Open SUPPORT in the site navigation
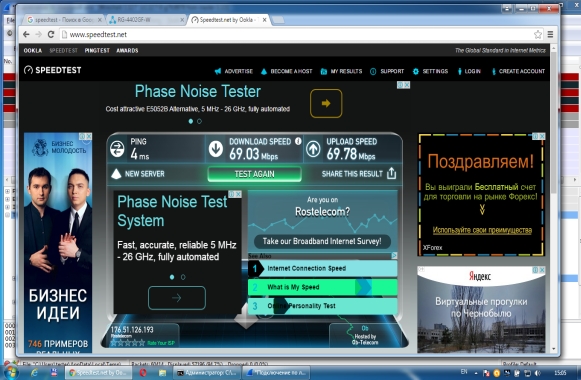 click(387, 71)
